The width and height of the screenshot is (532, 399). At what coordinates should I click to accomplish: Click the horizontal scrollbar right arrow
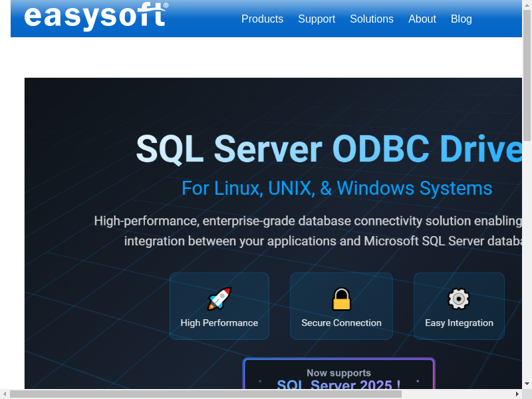517,394
